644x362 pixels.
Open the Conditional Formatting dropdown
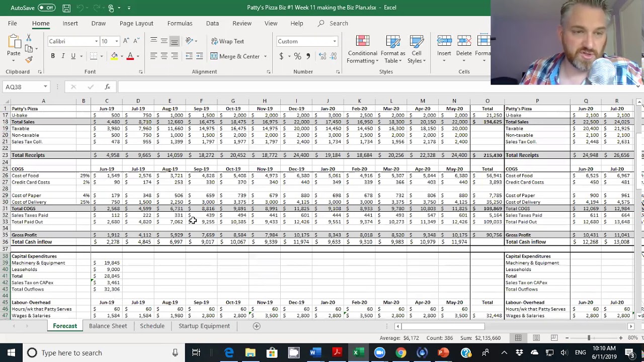click(362, 49)
